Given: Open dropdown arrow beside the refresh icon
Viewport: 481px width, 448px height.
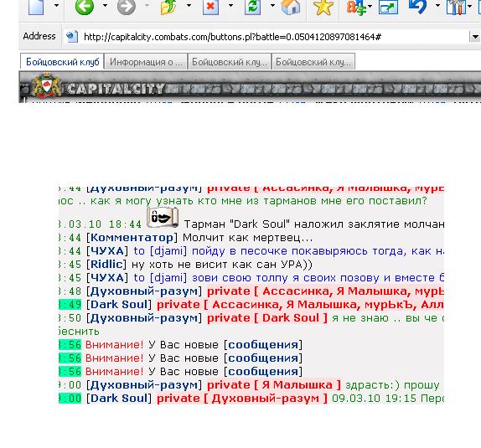Looking at the screenshot, I should click(272, 5).
